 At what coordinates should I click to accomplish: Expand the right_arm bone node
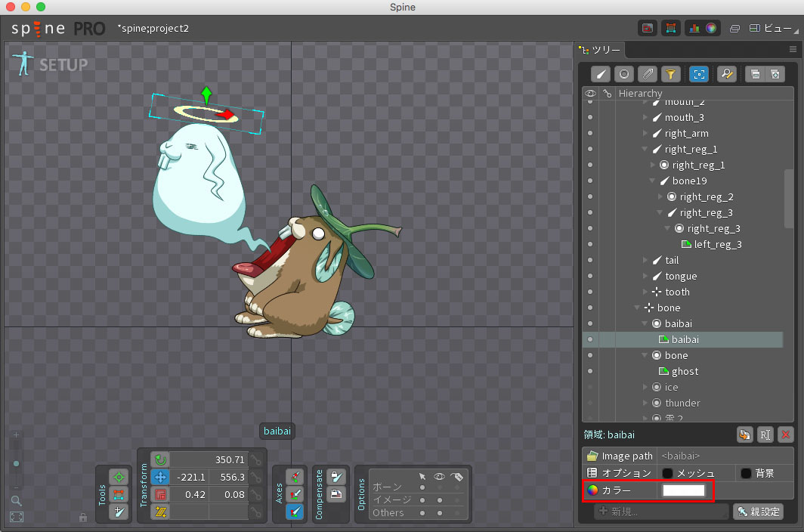pyautogui.click(x=645, y=134)
